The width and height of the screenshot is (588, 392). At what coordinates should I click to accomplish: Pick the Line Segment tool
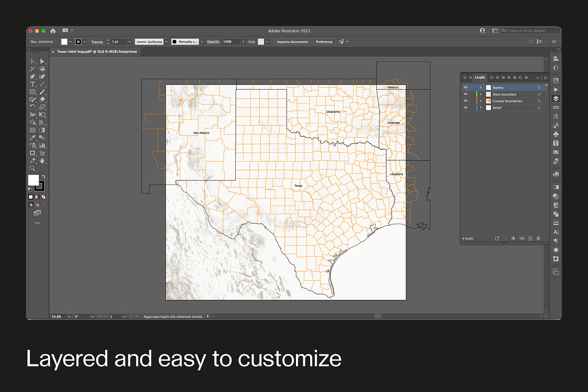tap(42, 84)
